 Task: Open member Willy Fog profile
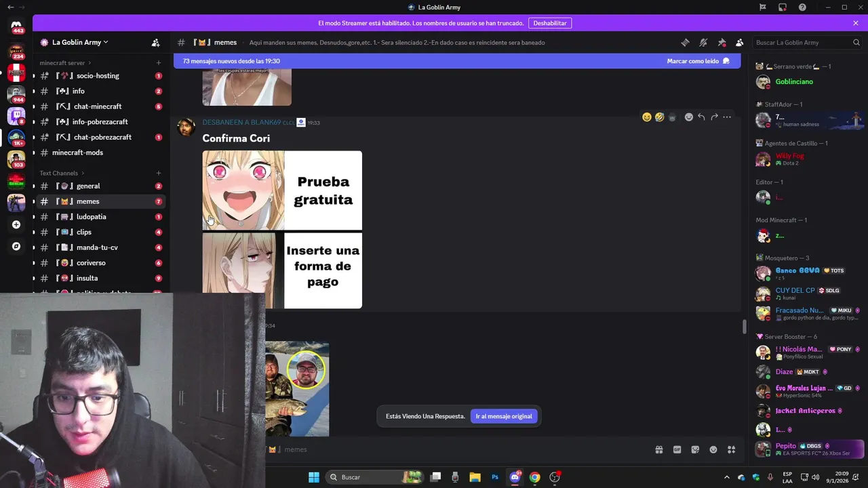pos(808,159)
